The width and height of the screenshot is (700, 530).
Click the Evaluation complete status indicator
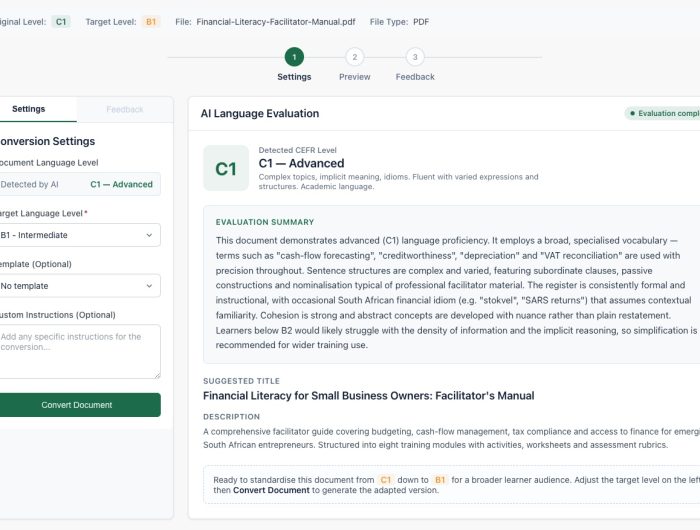coord(662,113)
